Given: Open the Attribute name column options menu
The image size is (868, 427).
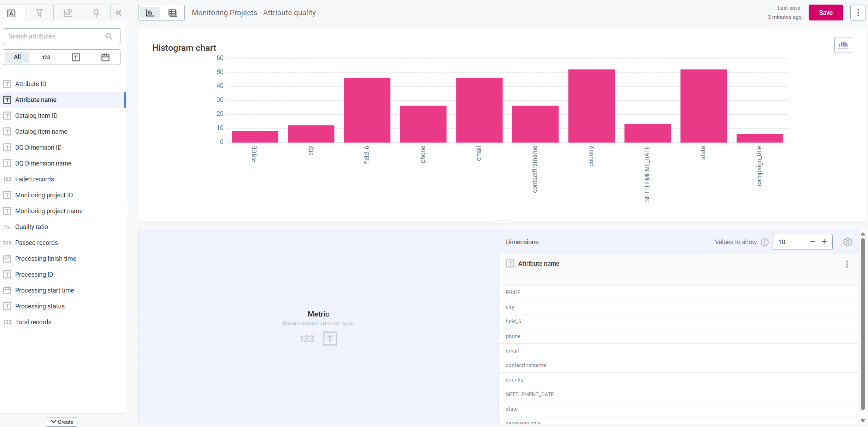Looking at the screenshot, I should tap(847, 264).
